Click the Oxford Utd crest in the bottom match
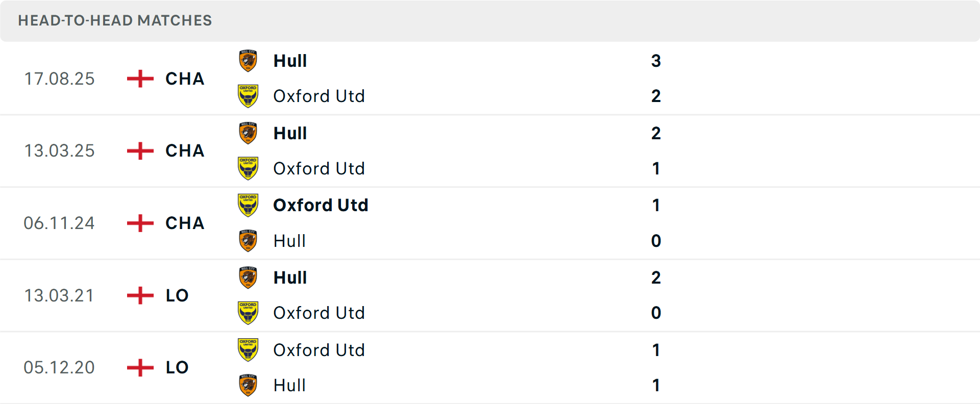Viewport: 980px width, 404px height. (249, 350)
